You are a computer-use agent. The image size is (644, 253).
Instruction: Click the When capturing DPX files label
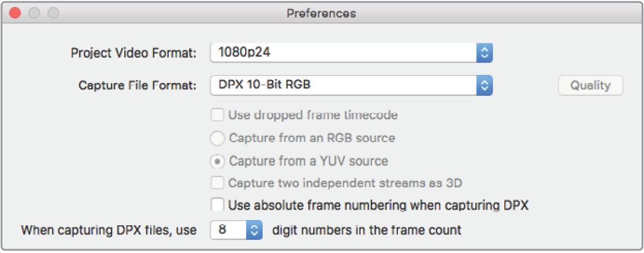tap(110, 230)
